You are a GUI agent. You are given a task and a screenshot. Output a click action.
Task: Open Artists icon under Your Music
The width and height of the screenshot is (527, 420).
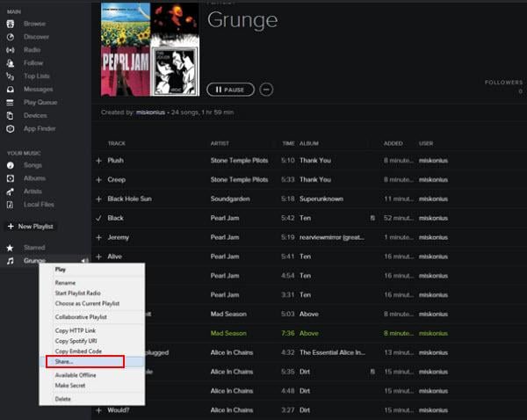[11, 192]
